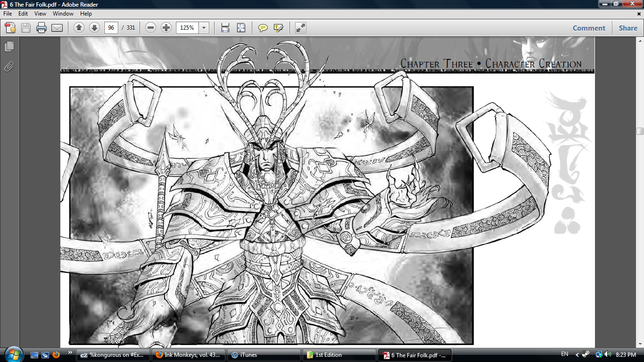This screenshot has height=362, width=644.
Task: Switch to read mode expand icon
Action: [x=301, y=28]
